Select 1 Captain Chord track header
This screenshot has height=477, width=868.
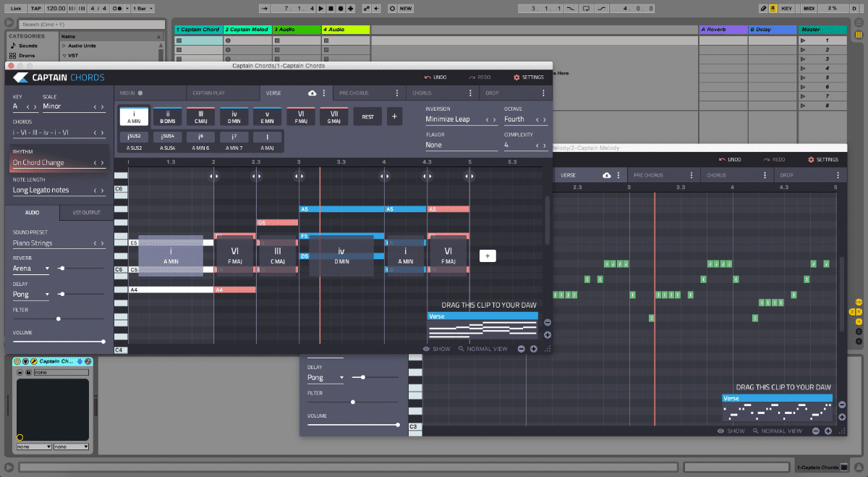point(198,30)
